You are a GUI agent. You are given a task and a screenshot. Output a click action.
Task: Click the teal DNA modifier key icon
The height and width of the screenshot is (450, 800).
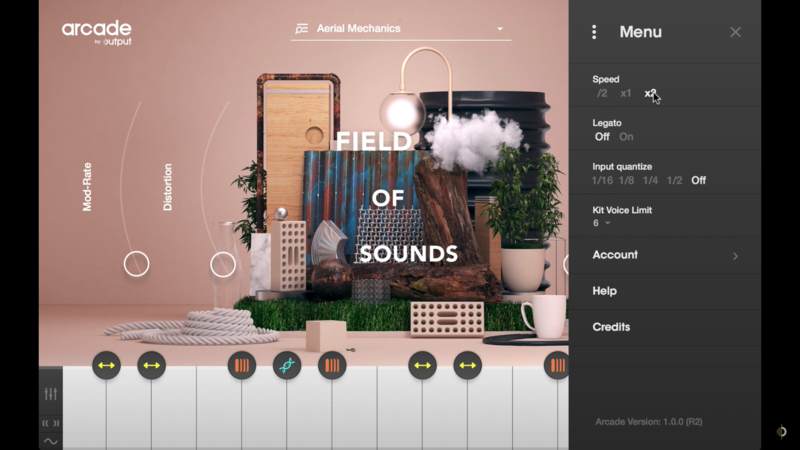pos(287,366)
